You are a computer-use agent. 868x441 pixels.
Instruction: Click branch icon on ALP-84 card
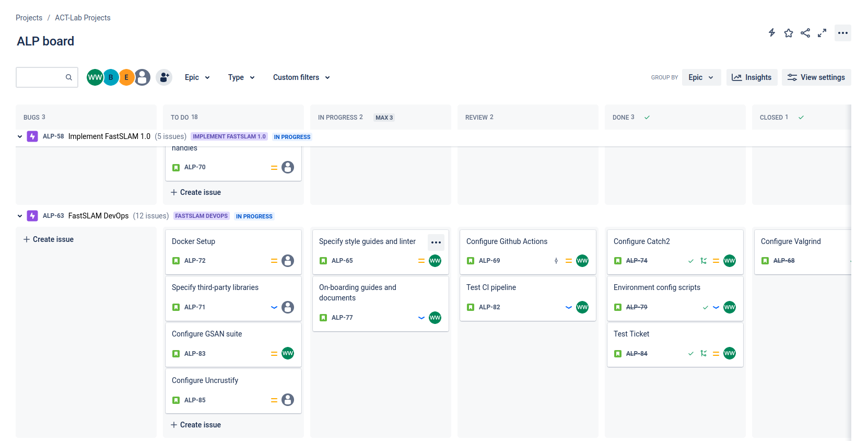coord(703,354)
